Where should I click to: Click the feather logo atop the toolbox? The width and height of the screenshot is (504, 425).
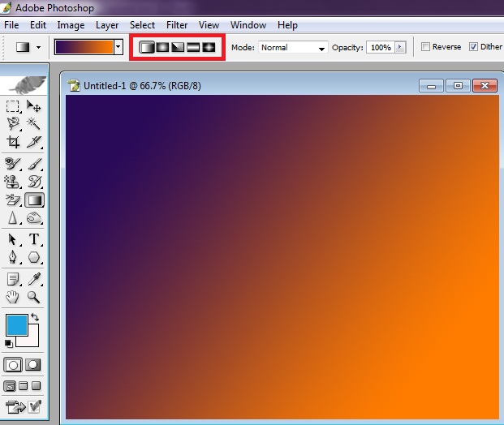point(27,84)
